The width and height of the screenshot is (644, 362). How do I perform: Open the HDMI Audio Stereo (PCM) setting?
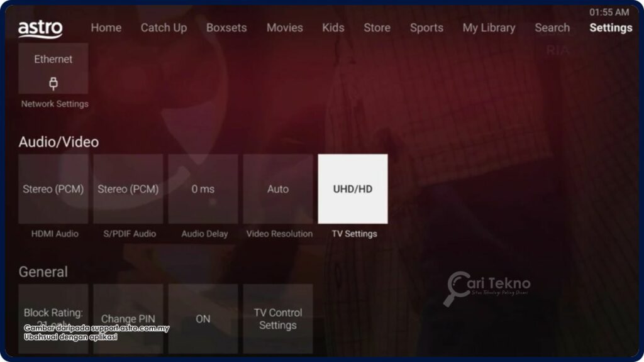click(x=53, y=189)
